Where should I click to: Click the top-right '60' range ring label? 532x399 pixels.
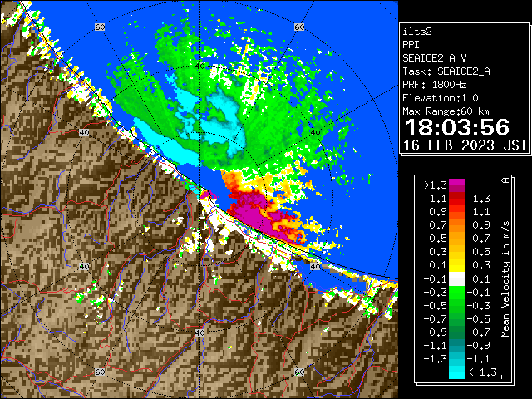pos(299,27)
